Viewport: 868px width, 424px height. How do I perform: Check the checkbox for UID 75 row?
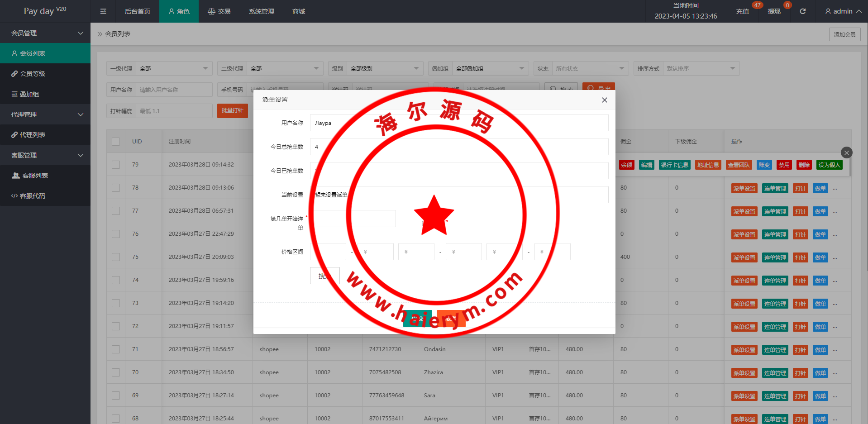(116, 257)
